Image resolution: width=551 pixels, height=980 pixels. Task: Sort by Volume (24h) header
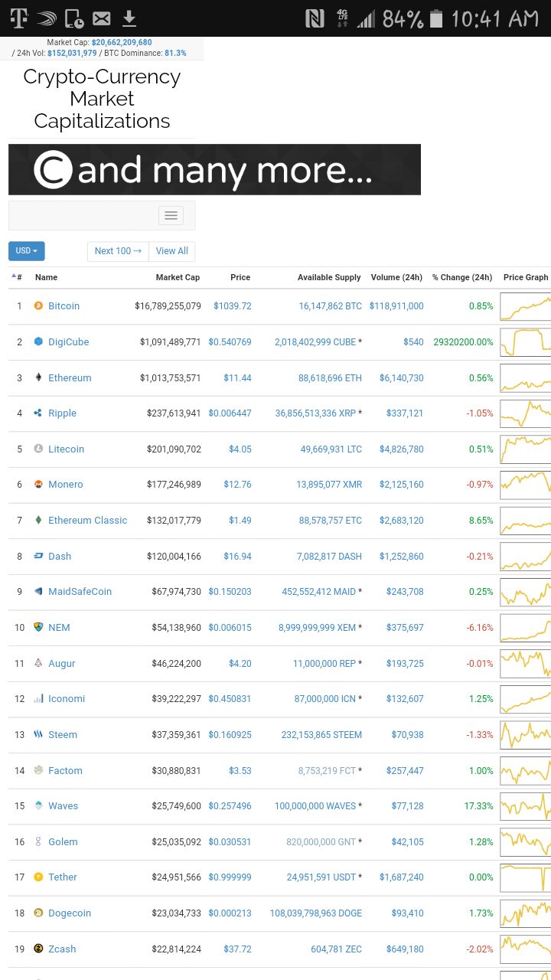[x=396, y=277]
